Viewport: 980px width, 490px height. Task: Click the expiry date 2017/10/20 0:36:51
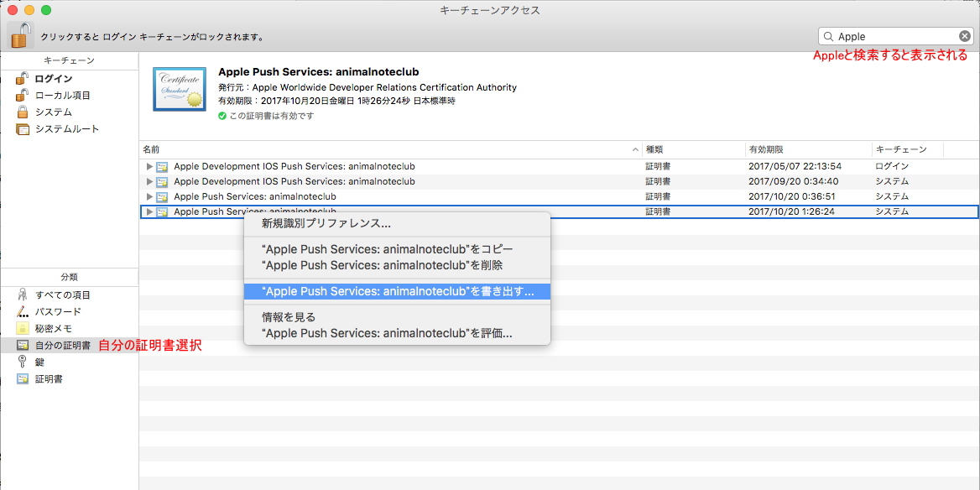(x=794, y=197)
